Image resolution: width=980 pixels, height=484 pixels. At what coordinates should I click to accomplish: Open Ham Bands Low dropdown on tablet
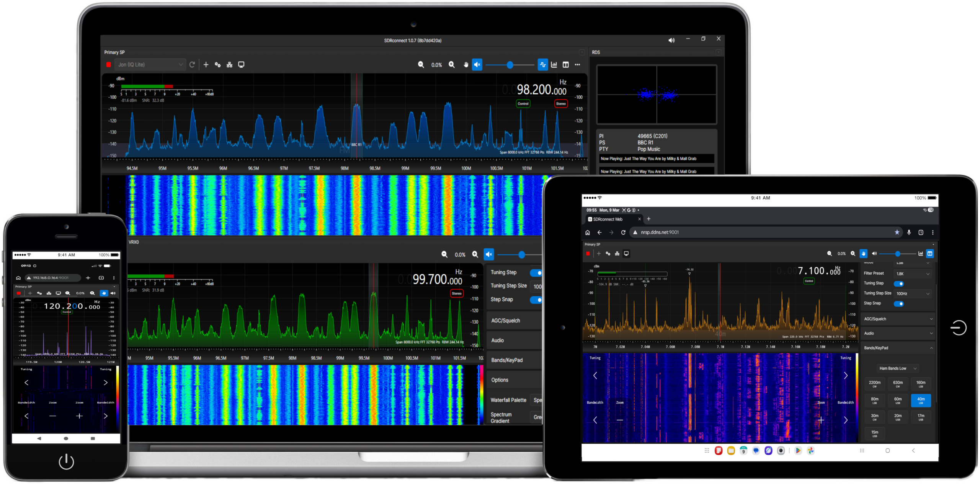tap(898, 368)
